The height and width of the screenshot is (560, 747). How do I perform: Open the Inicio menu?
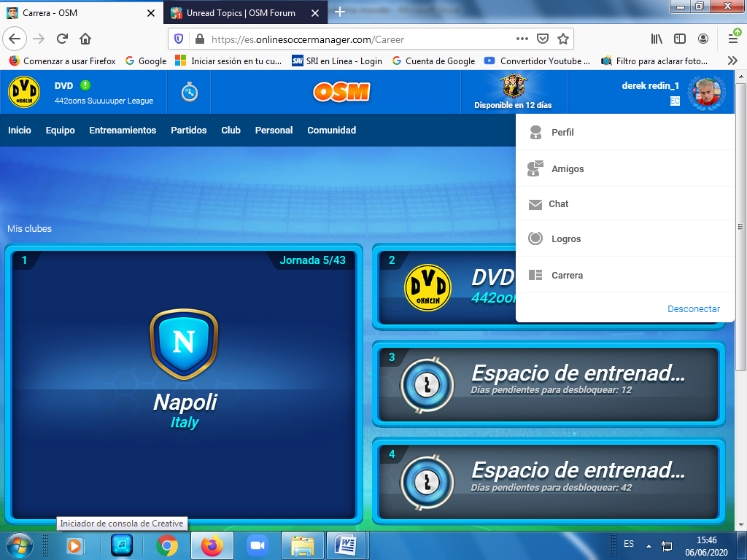(x=20, y=130)
